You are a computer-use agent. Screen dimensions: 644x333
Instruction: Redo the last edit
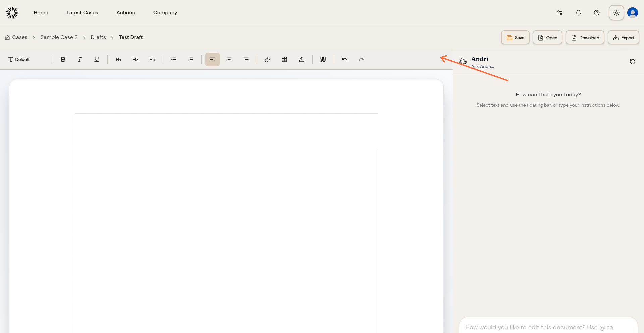coord(361,59)
